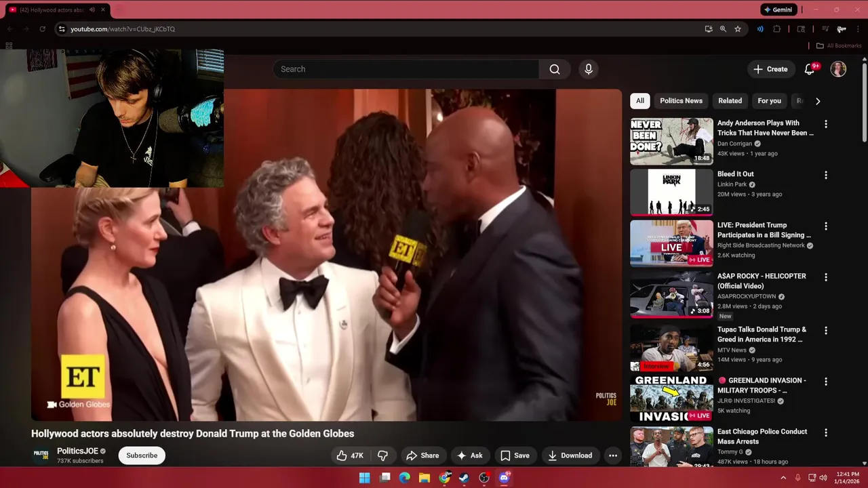Click the youtube.com address bar URL
This screenshot has height=488, width=868.
tap(123, 29)
